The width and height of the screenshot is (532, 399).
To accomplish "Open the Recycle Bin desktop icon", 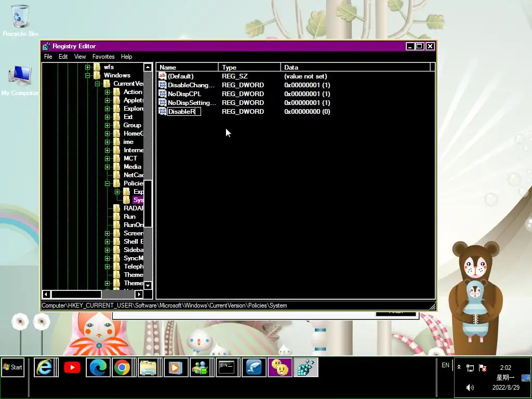I will (x=20, y=20).
